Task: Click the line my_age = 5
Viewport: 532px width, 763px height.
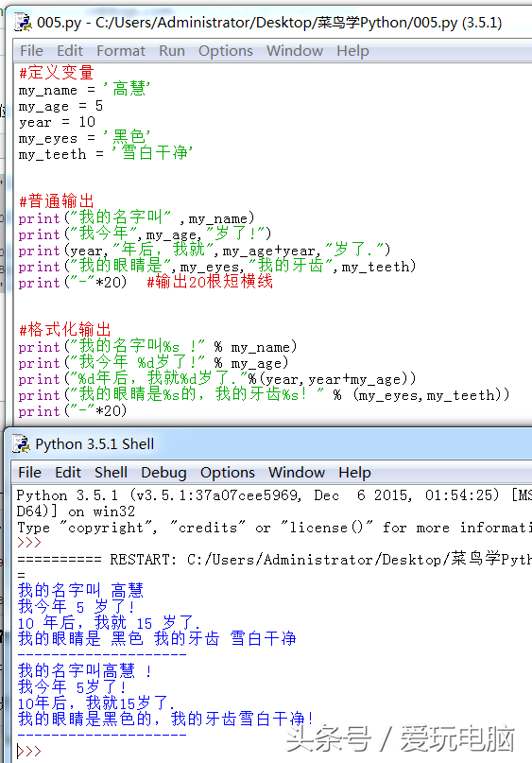Action: click(x=60, y=106)
